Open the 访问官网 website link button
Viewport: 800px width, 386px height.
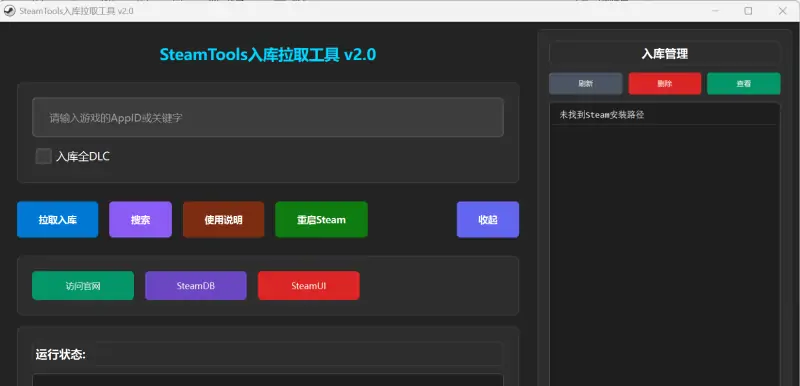pyautogui.click(x=83, y=286)
